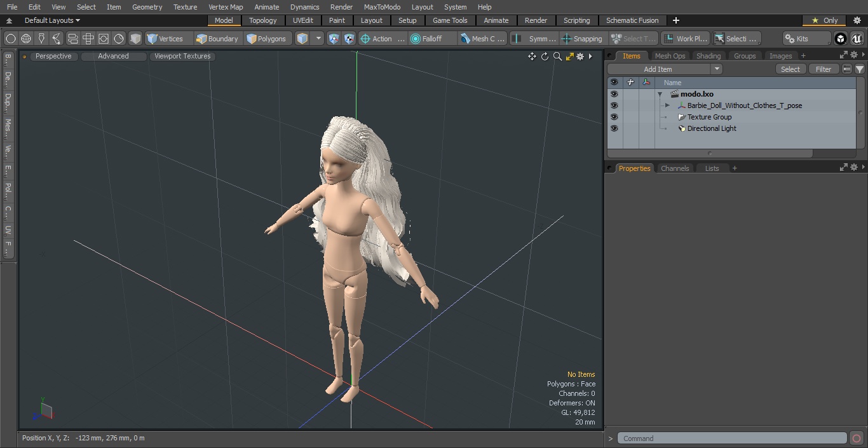Expand the Barbie_Doll_Without_Clothes_T_pose item
Screen dimensions: 868x448
[667, 105]
